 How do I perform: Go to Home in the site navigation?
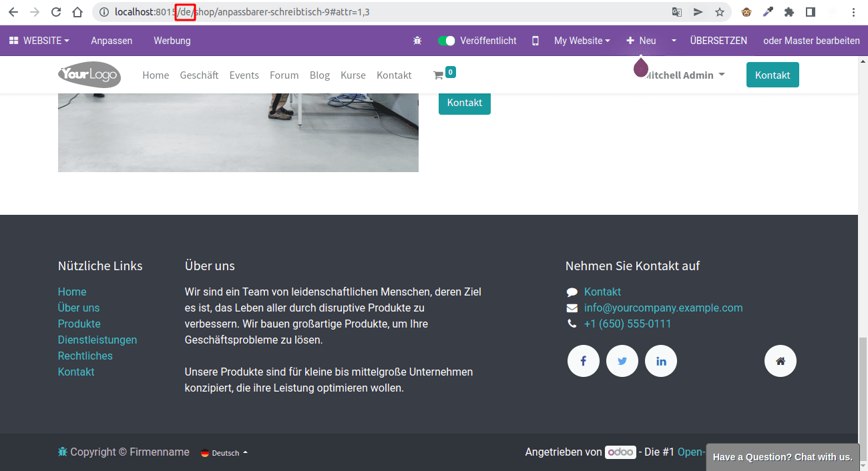point(156,75)
